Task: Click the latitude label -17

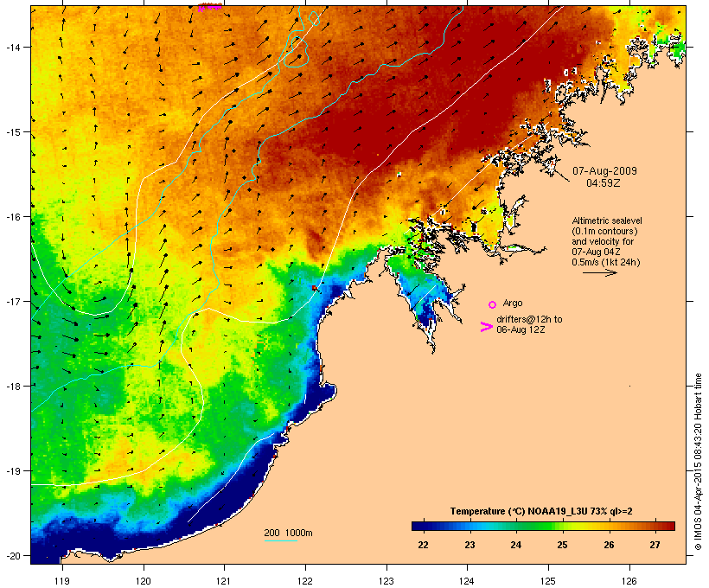Action: coord(13,302)
